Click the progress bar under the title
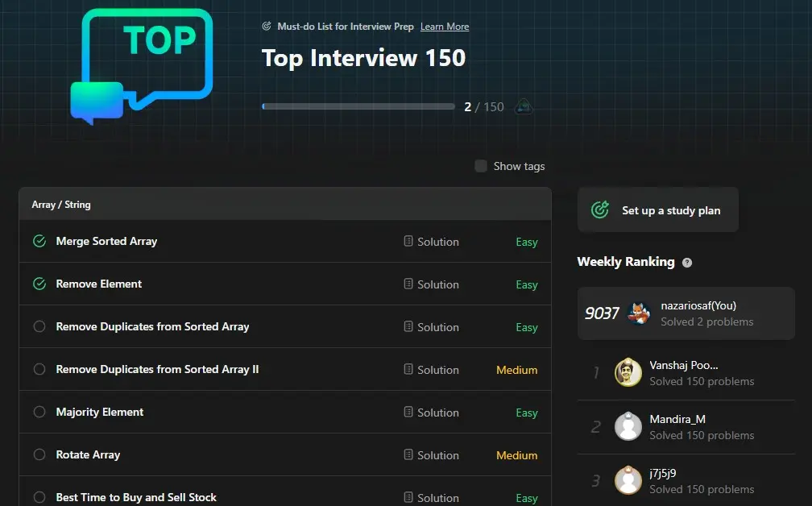Image resolution: width=812 pixels, height=506 pixels. tap(358, 106)
